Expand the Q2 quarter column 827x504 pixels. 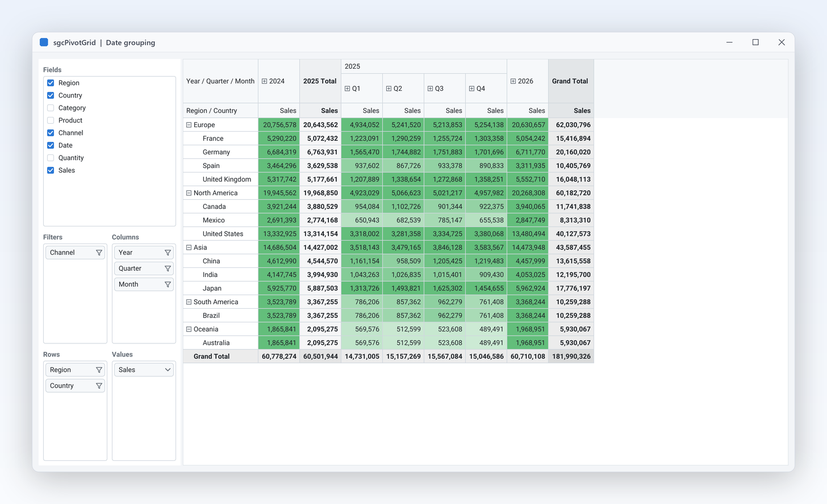click(x=389, y=89)
